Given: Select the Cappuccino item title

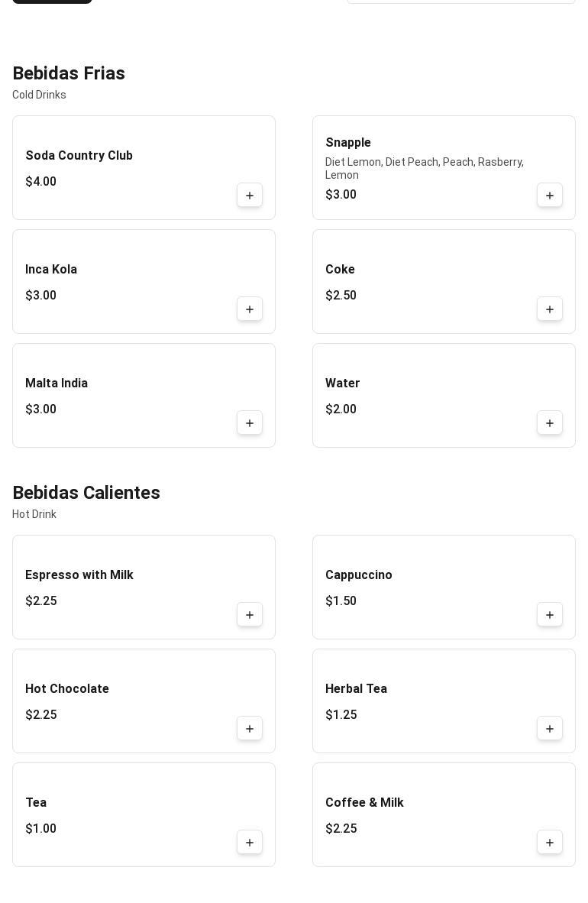Looking at the screenshot, I should (x=359, y=575).
